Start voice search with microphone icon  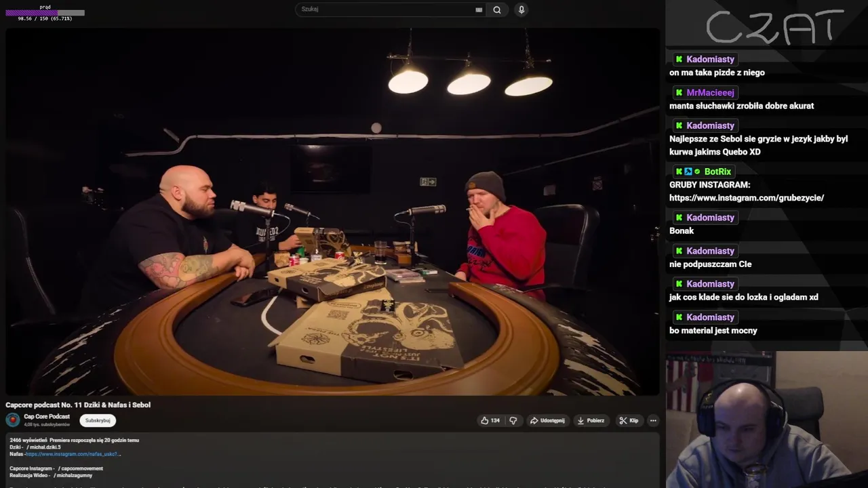point(521,9)
